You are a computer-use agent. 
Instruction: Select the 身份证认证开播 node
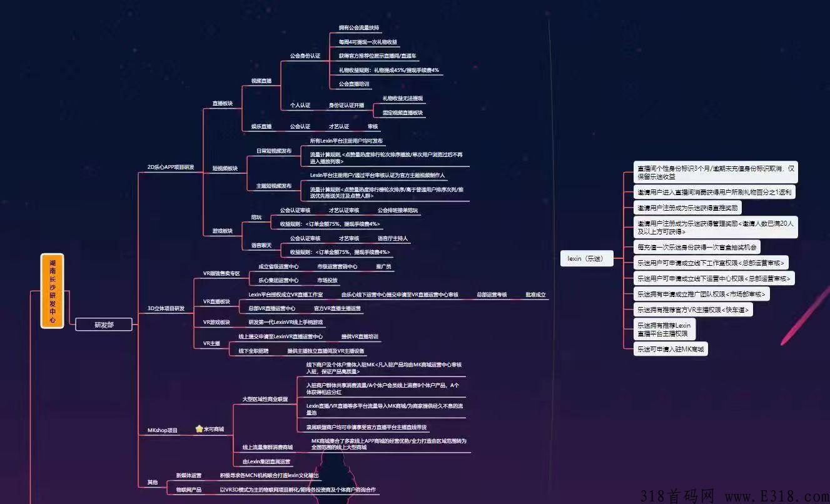click(346, 105)
